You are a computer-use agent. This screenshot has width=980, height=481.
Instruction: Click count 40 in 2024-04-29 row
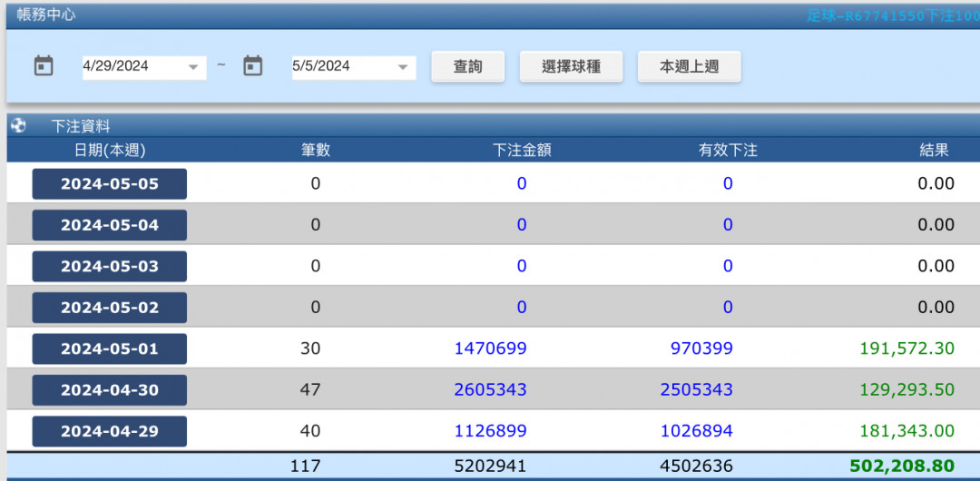click(310, 431)
